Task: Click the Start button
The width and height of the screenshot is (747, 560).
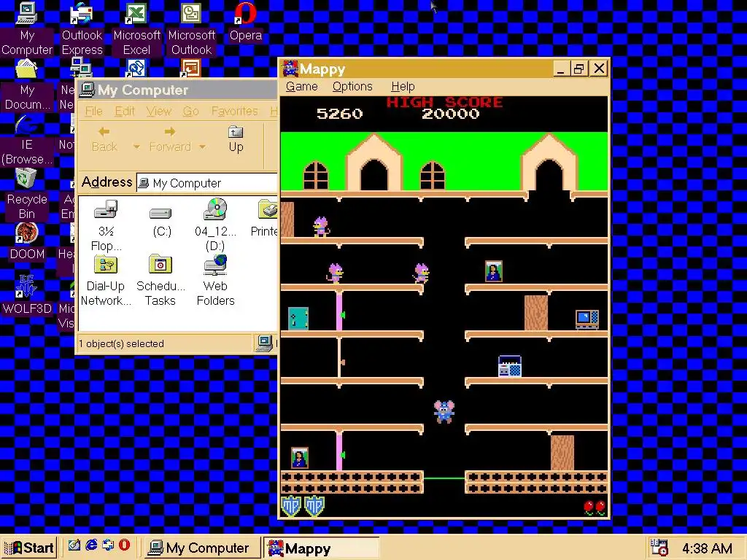Action: tap(29, 548)
